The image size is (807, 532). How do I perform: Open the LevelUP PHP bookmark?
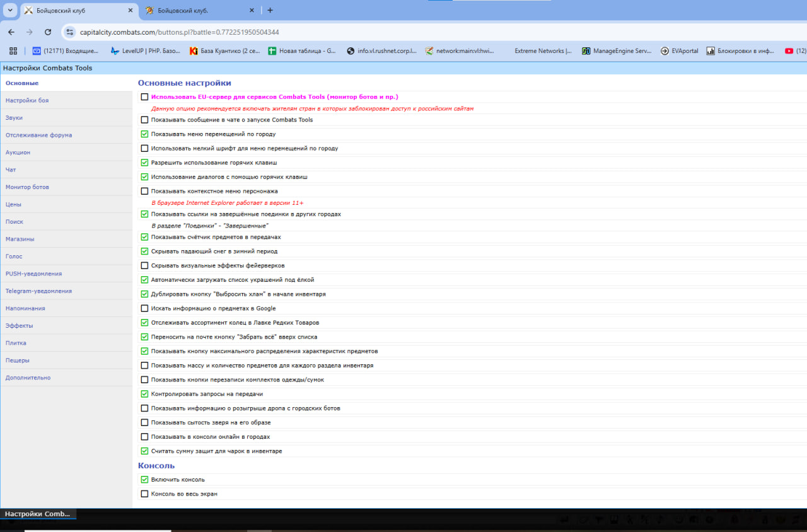pos(145,51)
